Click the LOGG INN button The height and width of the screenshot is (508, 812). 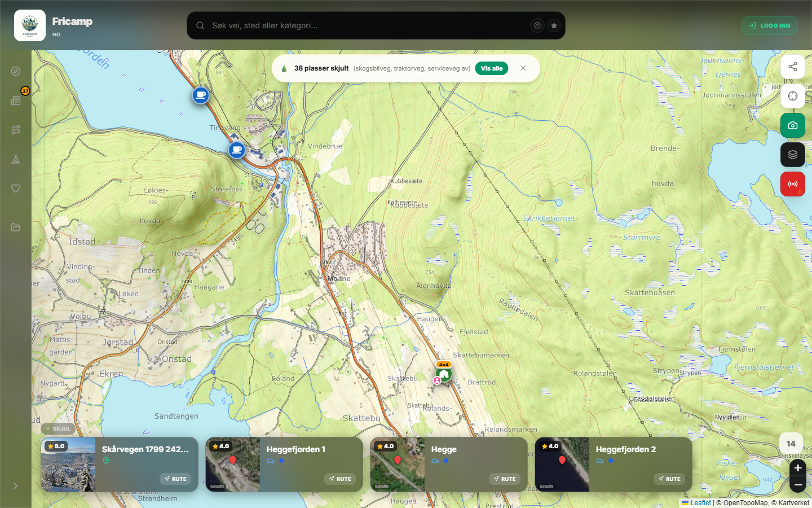(769, 25)
